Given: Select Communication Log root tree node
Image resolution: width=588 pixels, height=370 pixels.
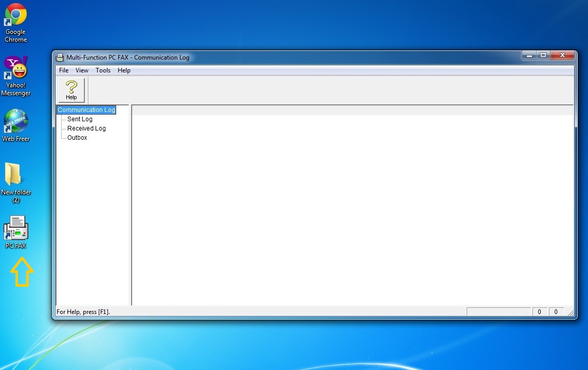Looking at the screenshot, I should pos(86,110).
